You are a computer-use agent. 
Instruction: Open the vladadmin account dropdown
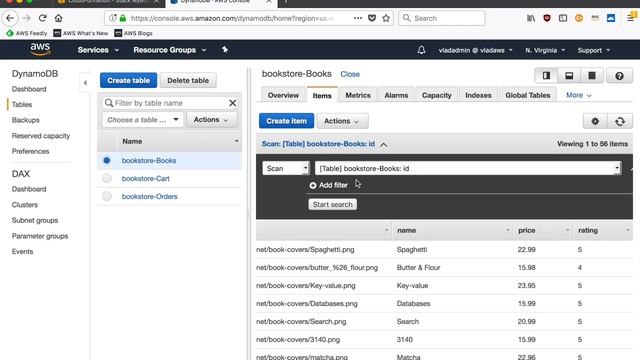coord(476,50)
